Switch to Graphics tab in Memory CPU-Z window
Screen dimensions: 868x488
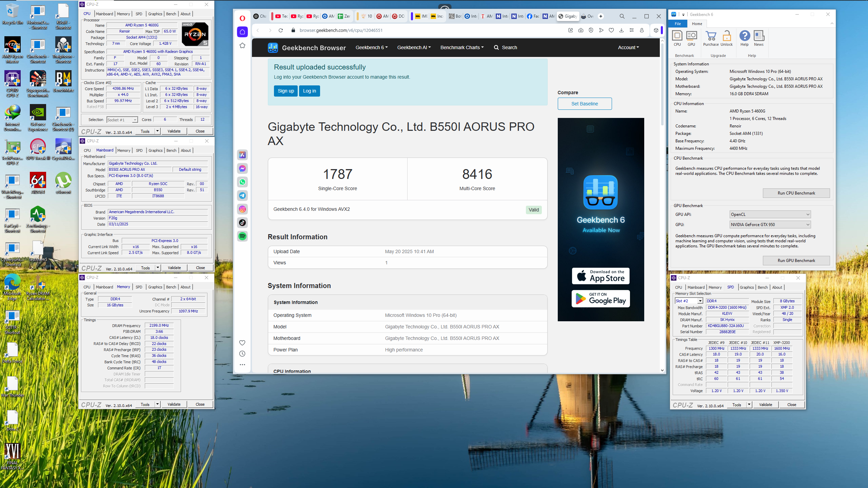coord(155,287)
